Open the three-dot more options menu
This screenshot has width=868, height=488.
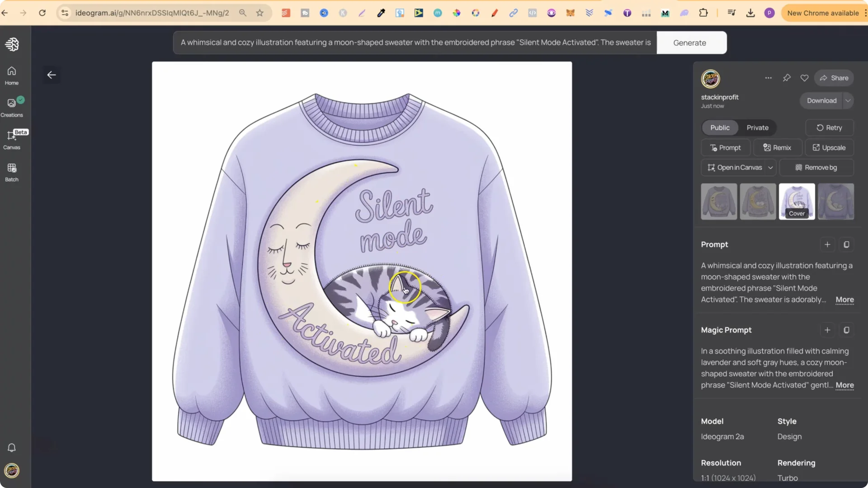(x=769, y=78)
